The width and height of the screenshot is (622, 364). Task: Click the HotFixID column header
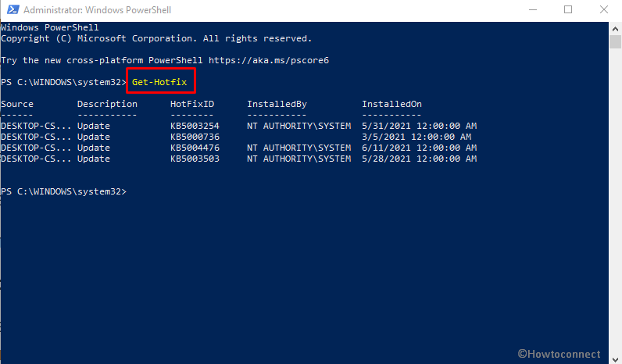pos(192,104)
